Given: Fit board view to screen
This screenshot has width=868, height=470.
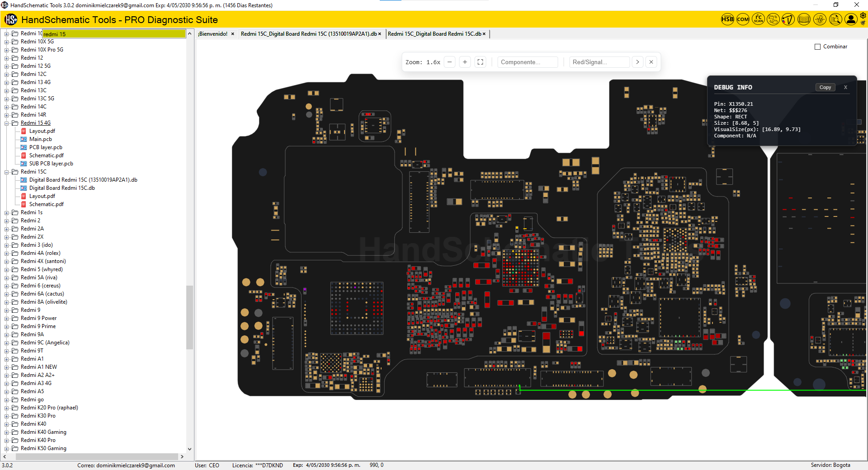Looking at the screenshot, I should point(480,62).
